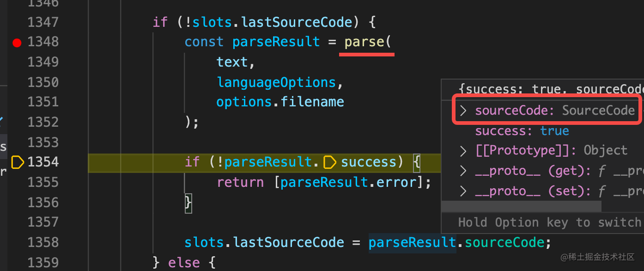
Task: Click the hover popup's horizontal scrollbar
Action: click(x=522, y=206)
